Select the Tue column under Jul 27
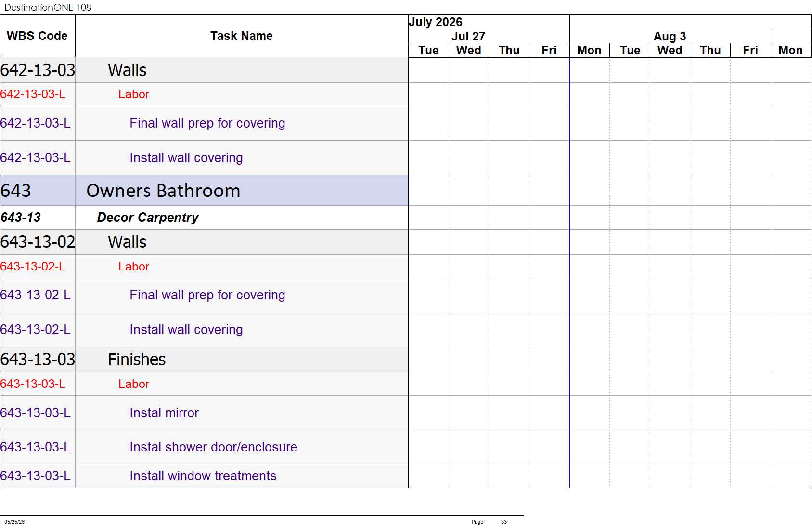 (x=428, y=51)
